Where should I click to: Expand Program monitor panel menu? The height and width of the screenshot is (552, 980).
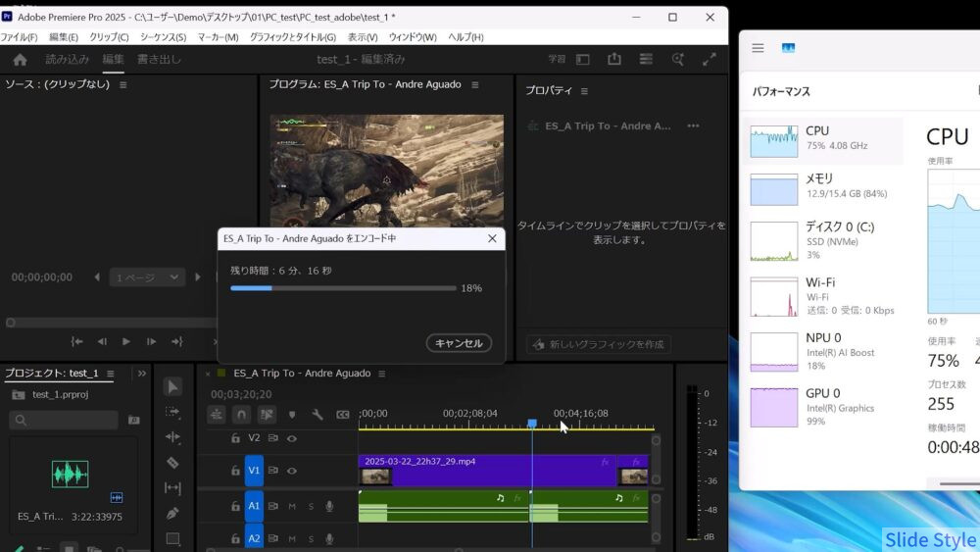coord(475,85)
